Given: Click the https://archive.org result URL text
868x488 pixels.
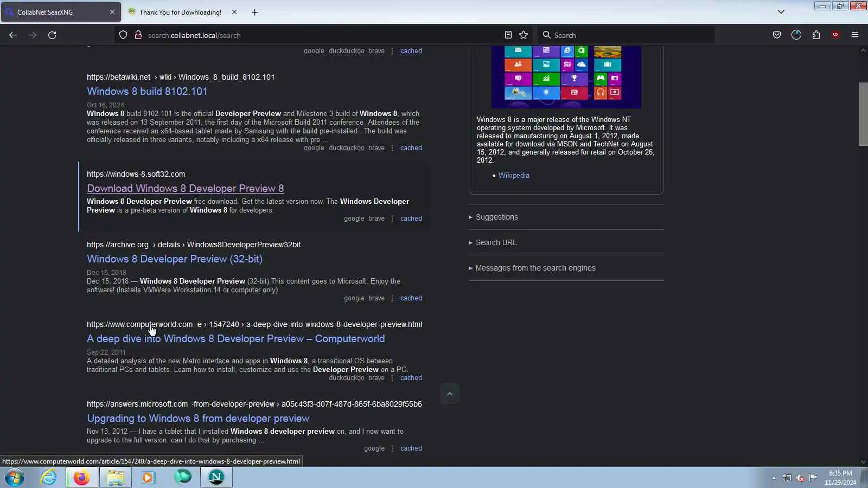Looking at the screenshot, I should pyautogui.click(x=117, y=245).
